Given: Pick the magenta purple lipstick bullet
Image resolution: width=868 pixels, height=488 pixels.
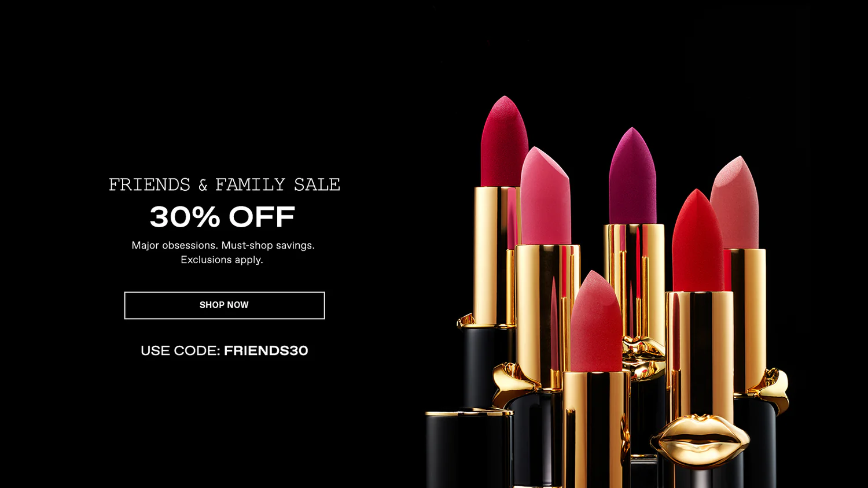Looking at the screenshot, I should [632, 176].
